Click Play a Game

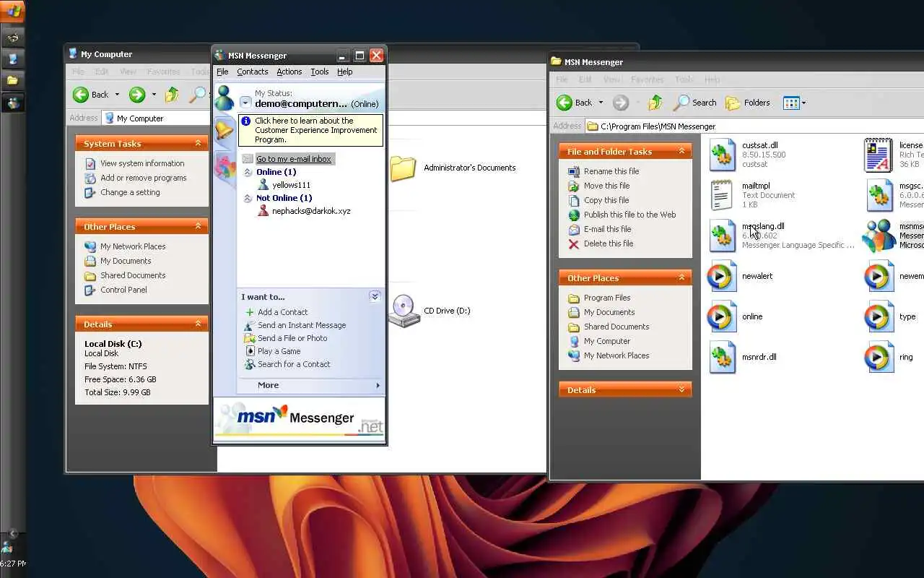[279, 351]
